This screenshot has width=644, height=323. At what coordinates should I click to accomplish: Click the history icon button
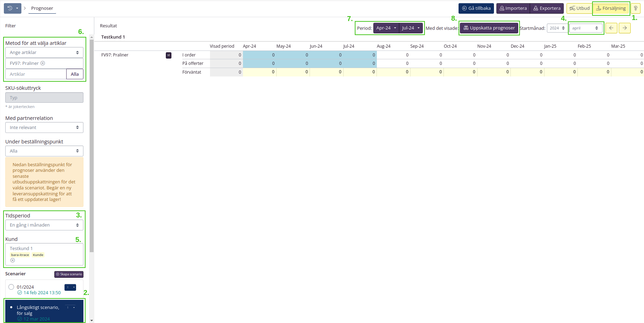pos(10,8)
